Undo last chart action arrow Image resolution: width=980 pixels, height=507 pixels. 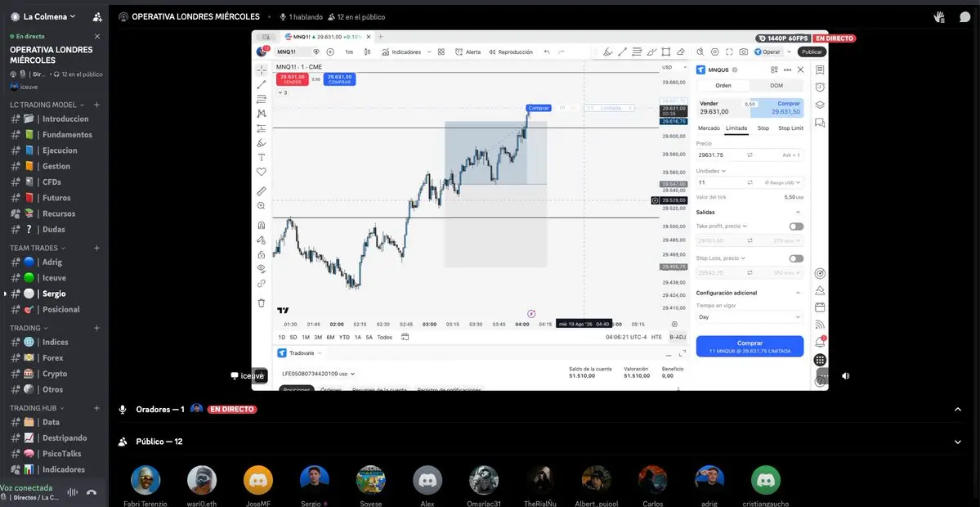(x=548, y=52)
